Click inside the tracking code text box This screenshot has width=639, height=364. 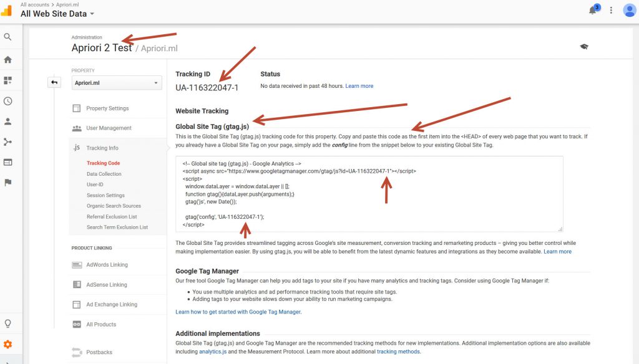[x=369, y=193]
